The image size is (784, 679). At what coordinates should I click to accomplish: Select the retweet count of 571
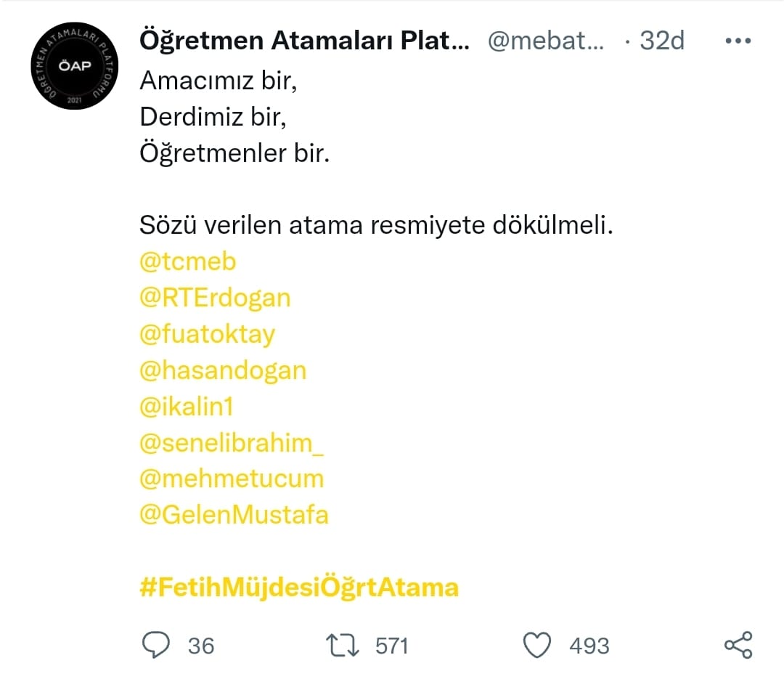[391, 645]
